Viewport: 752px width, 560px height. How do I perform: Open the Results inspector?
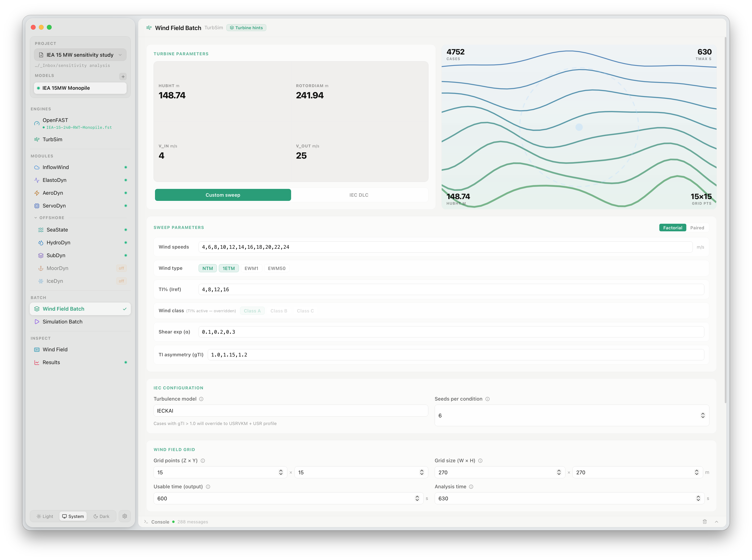point(80,362)
